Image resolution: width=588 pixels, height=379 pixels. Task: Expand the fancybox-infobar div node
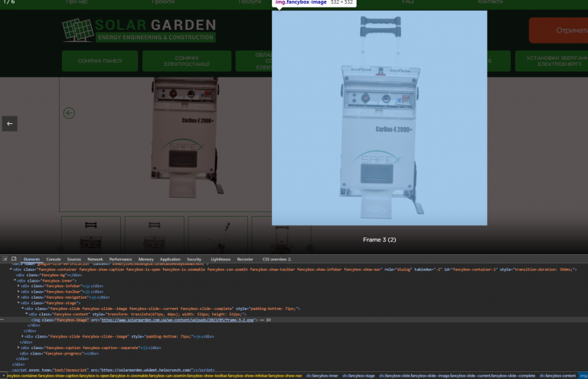[x=18, y=286]
